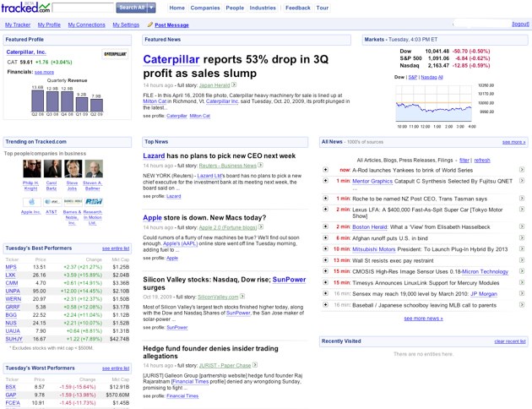Expand the Lexus LFA news item
532x409 pixels.
click(325, 209)
